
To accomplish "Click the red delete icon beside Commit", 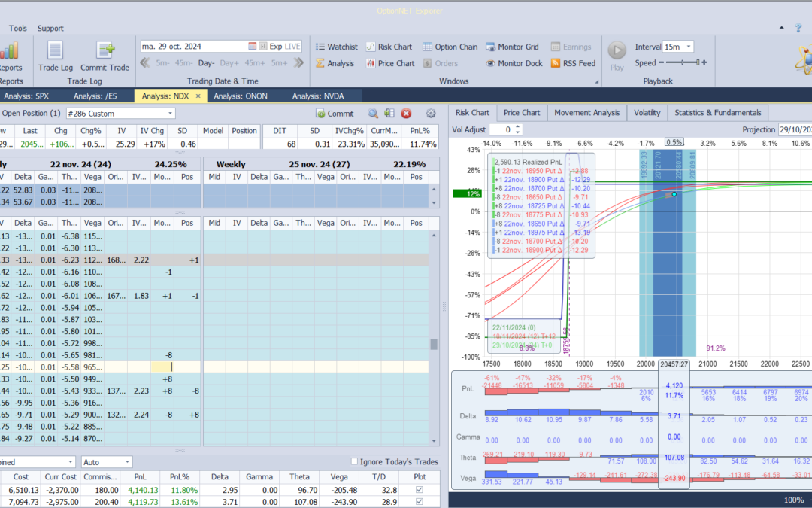I will pos(406,114).
